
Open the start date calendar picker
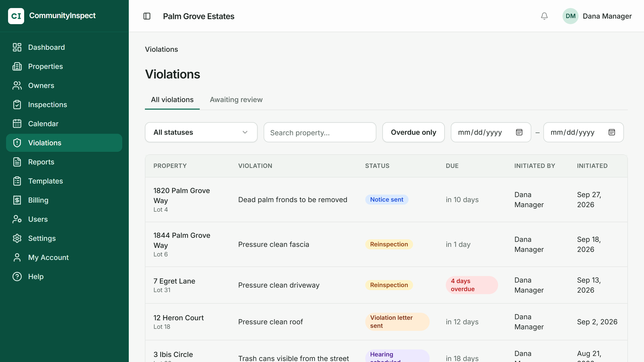pyautogui.click(x=519, y=132)
